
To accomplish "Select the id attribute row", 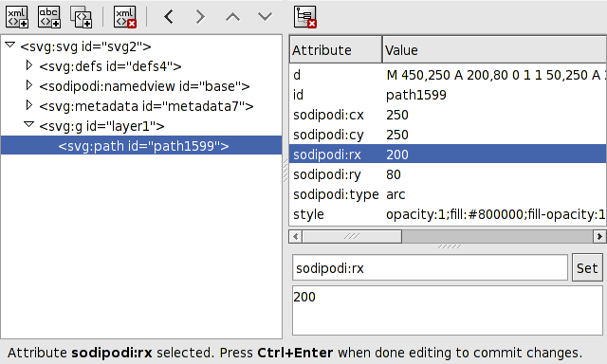I will click(448, 95).
